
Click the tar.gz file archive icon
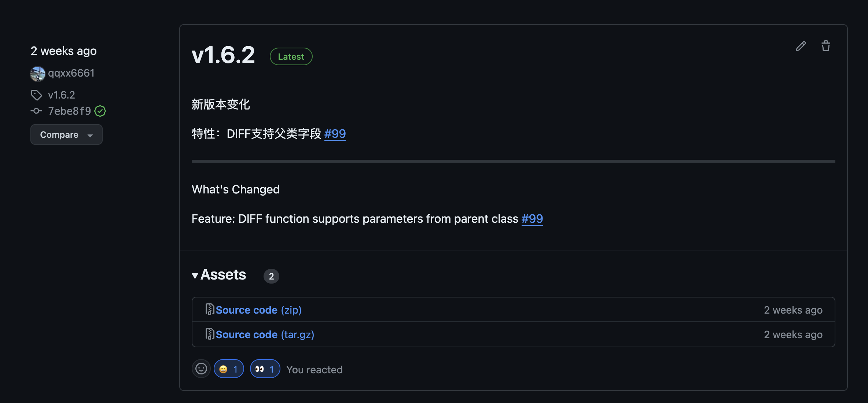(x=210, y=334)
